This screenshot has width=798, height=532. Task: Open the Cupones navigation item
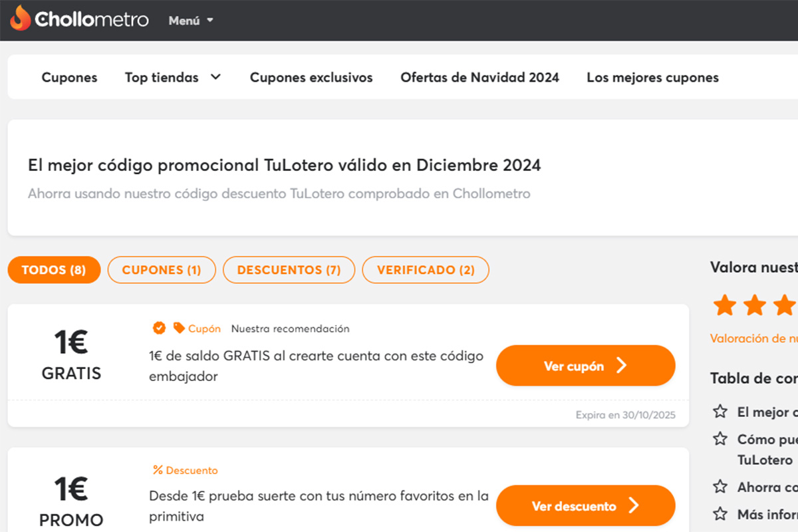tap(69, 77)
